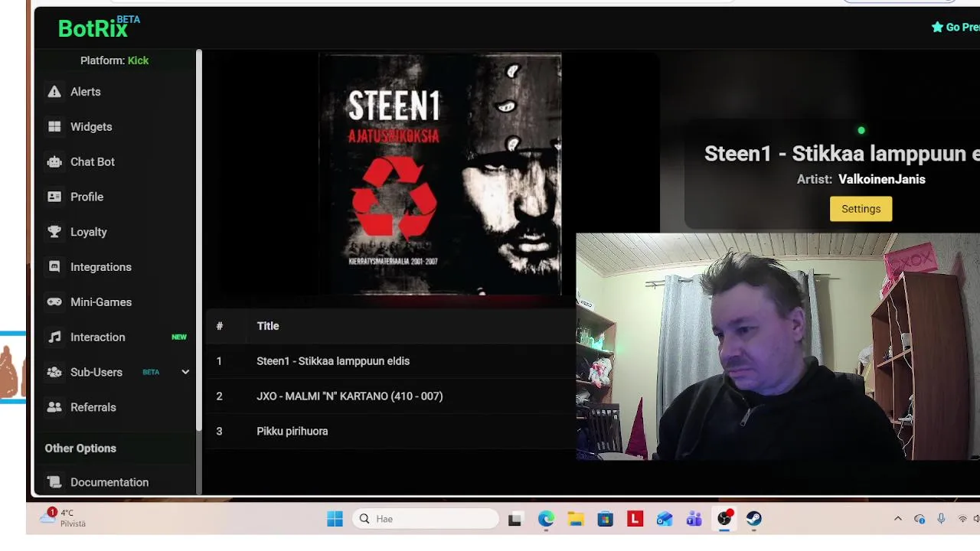This screenshot has height=551, width=980.
Task: Select song row Steen1 - Stikkaa lamppuun eldis
Action: coord(390,361)
